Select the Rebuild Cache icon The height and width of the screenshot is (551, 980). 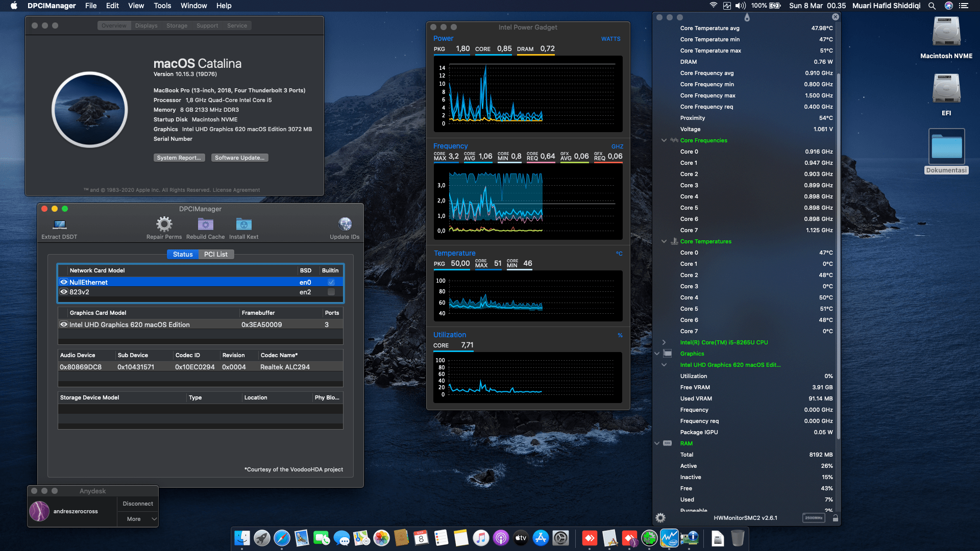[205, 224]
